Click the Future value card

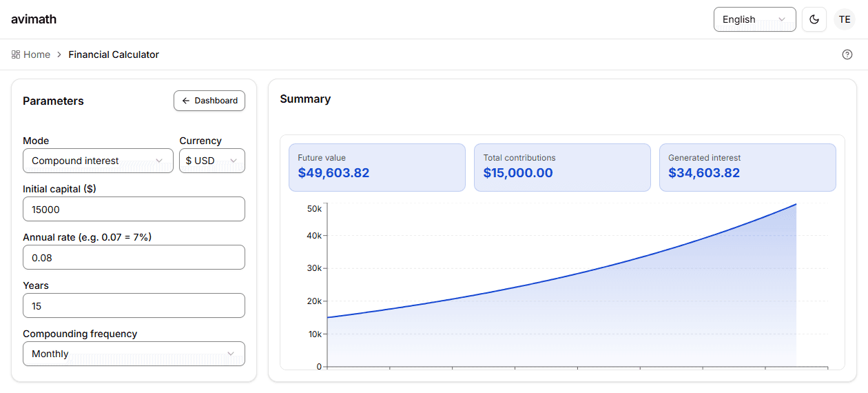377,168
